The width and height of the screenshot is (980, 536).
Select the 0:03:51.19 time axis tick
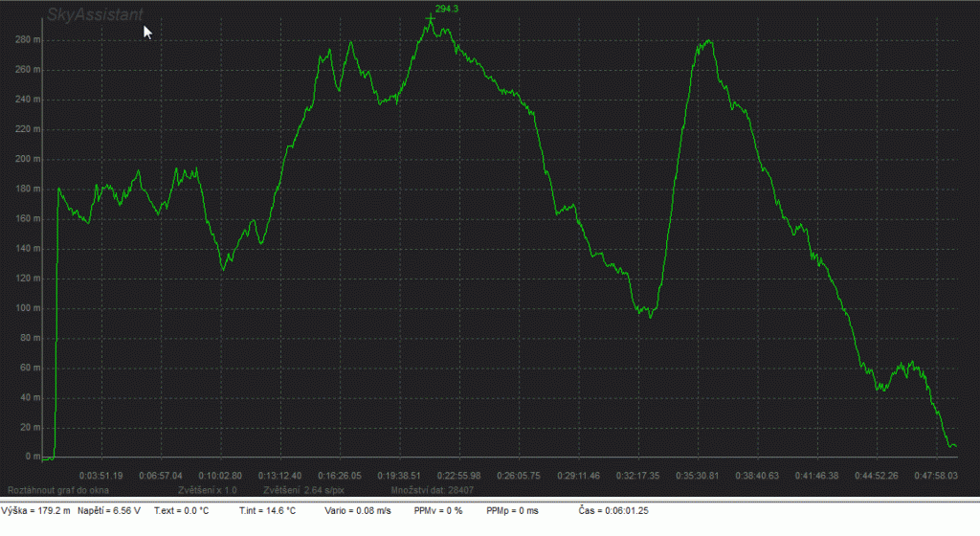click(x=100, y=475)
